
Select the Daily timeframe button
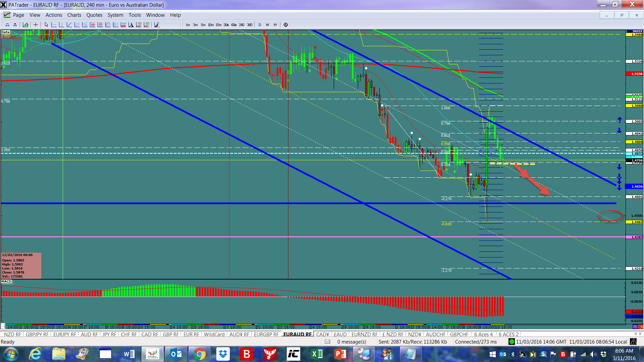pos(260,24)
